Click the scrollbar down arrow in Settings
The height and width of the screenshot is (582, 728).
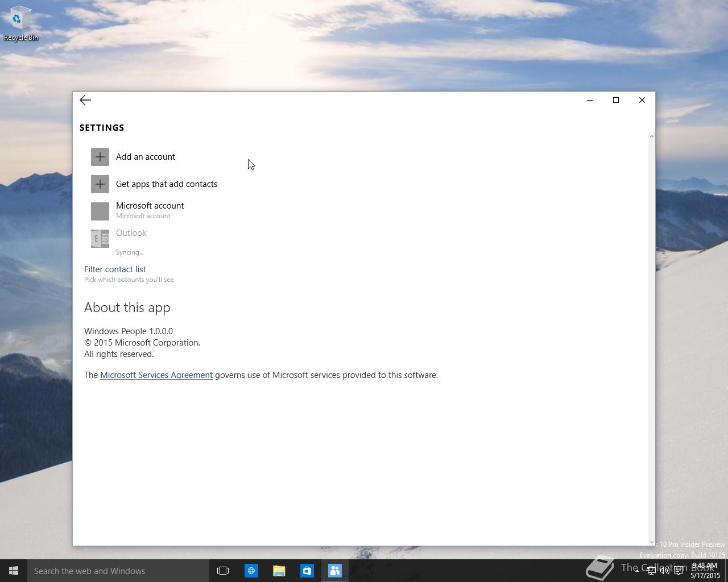coord(652,542)
